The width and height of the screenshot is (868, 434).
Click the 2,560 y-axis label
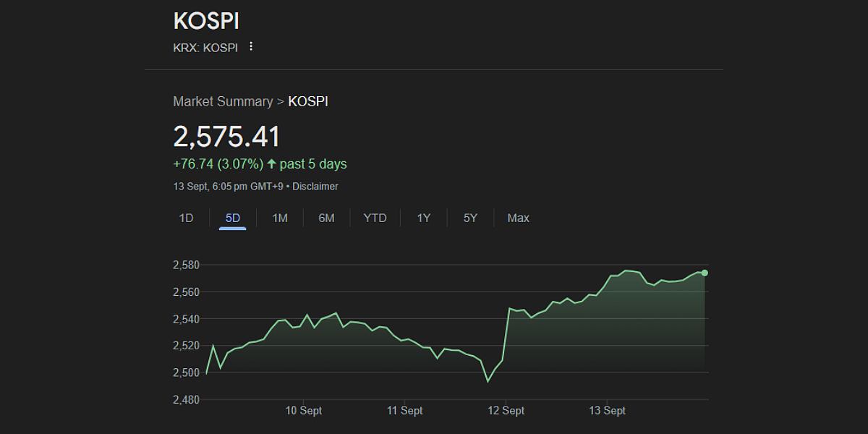click(186, 292)
